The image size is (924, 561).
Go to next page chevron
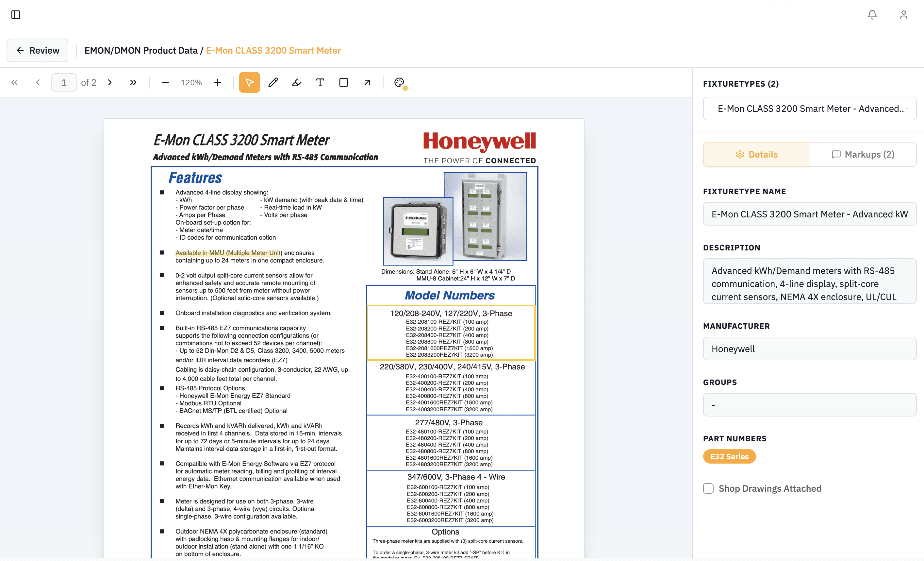(110, 82)
